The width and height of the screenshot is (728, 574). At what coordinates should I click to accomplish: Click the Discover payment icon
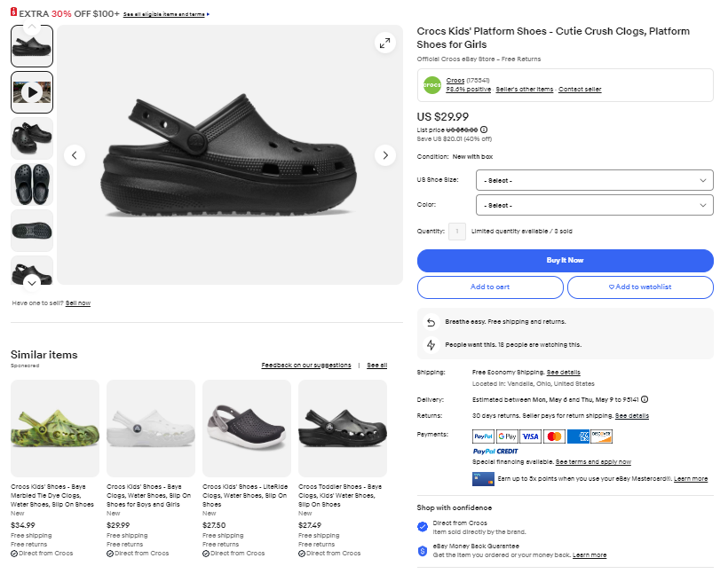point(601,436)
